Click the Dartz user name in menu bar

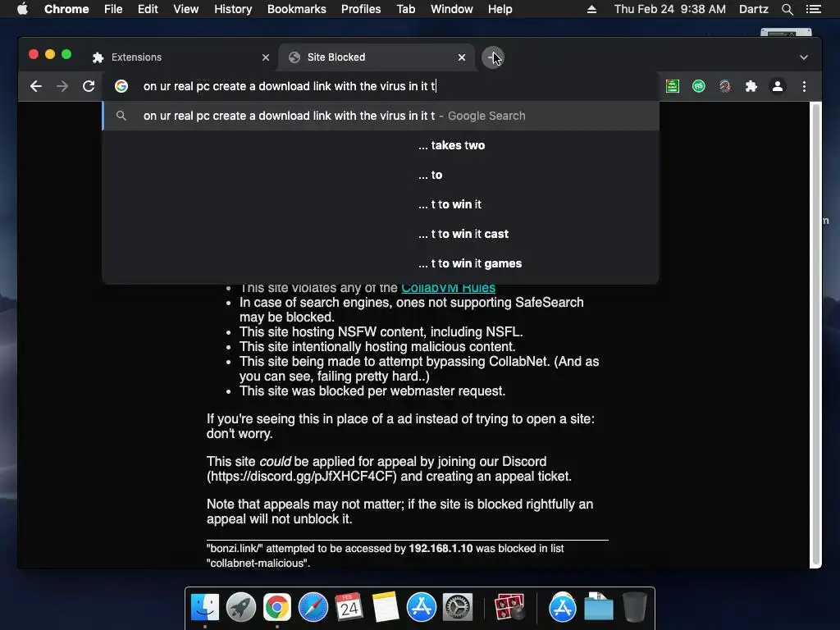[x=753, y=9]
